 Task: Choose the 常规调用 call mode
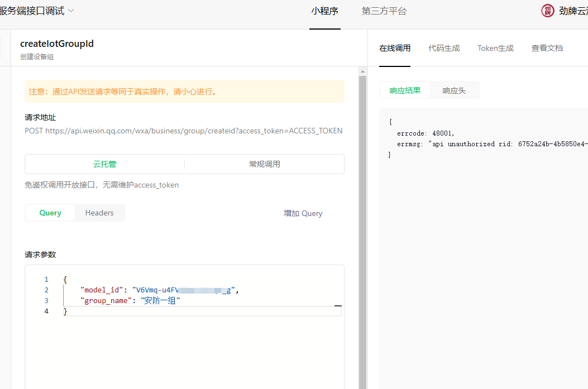(x=264, y=164)
